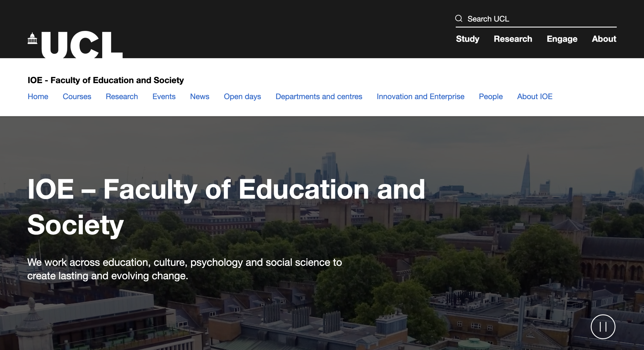Open the About IOE link
The image size is (644, 350).
[535, 96]
